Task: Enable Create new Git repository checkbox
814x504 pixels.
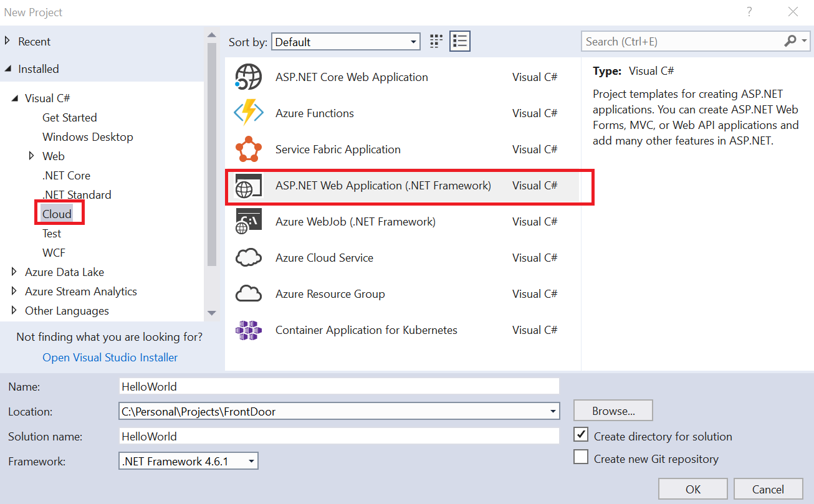Action: [581, 457]
